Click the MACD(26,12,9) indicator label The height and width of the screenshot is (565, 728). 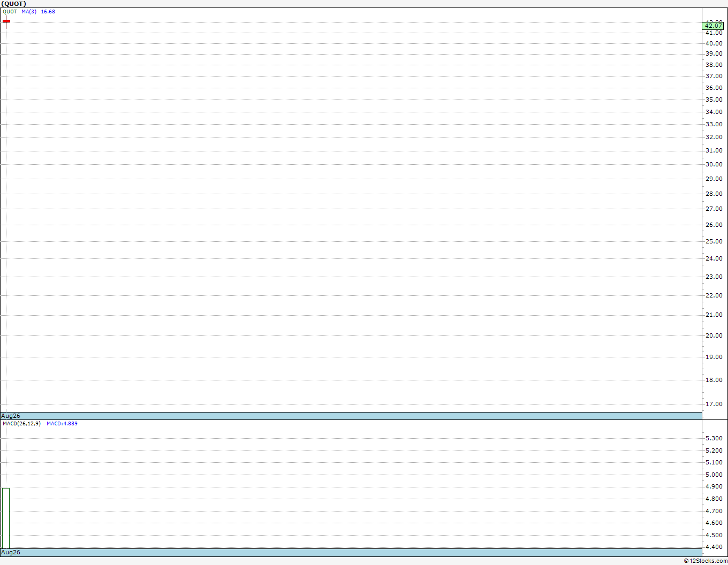coord(21,424)
